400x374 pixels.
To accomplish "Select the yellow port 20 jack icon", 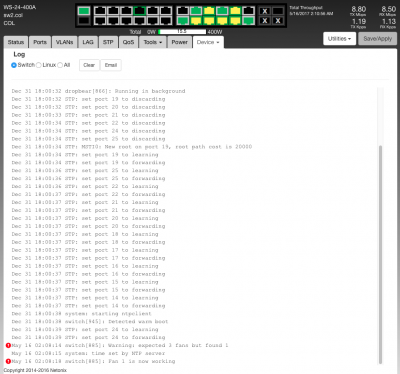I will [x=222, y=21].
